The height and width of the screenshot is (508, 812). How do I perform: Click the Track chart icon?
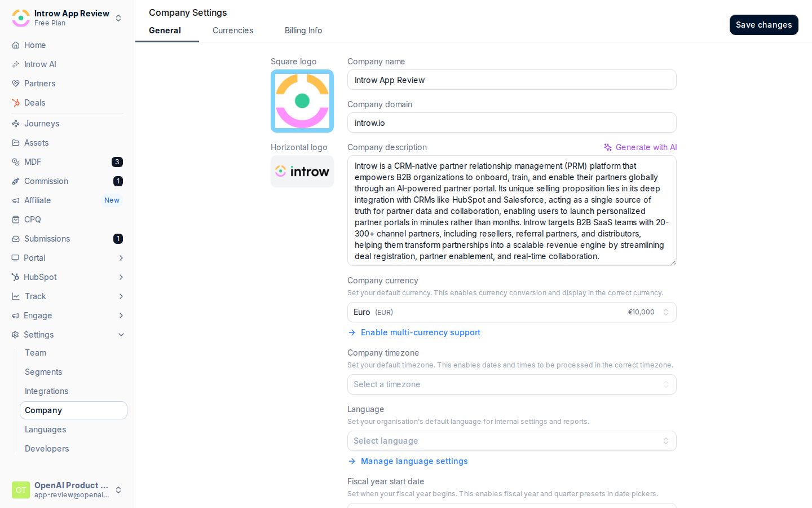16,296
